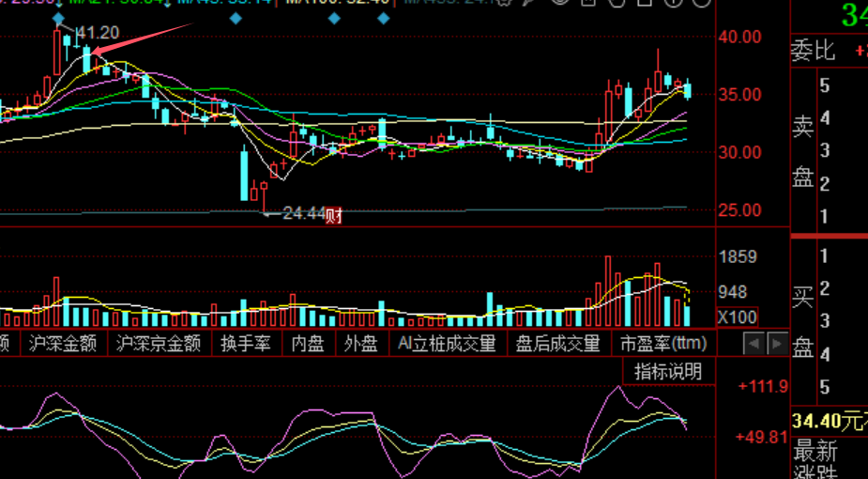Select sell level 5 row in 卖盘
Image resolution: width=868 pixels, height=479 pixels.
[x=843, y=85]
